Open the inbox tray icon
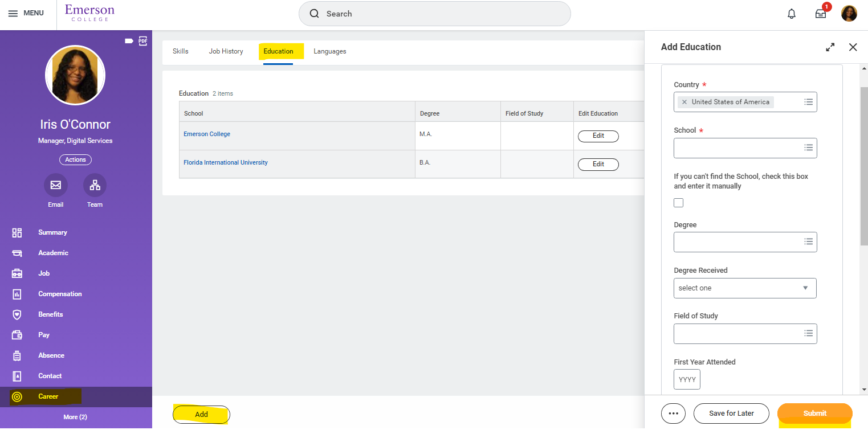The image size is (868, 434). 821,14
